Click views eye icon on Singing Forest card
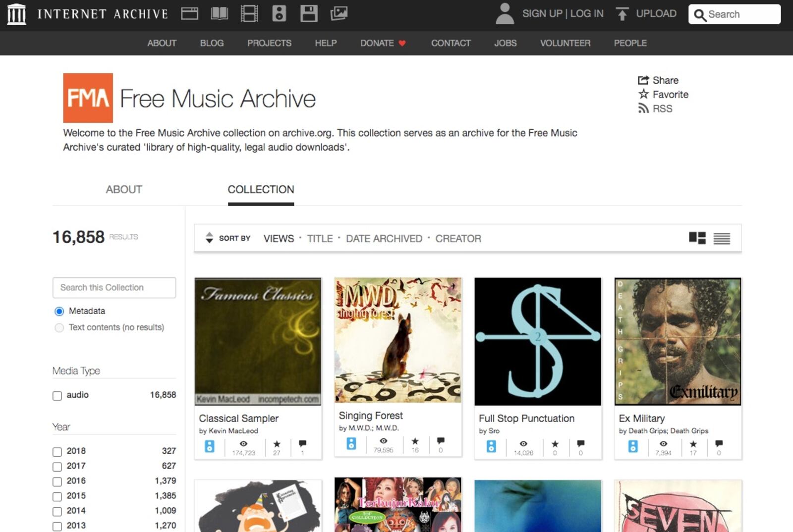This screenshot has width=793, height=532. point(383,440)
